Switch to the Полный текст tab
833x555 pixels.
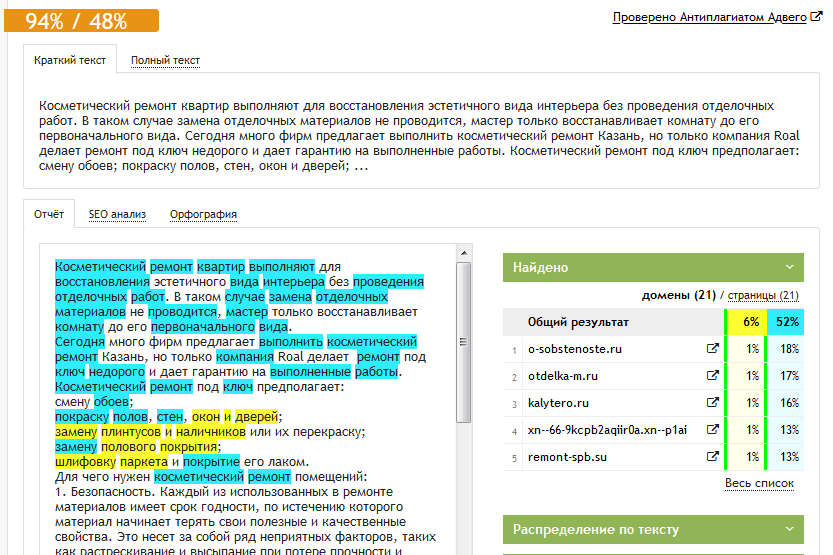click(165, 60)
